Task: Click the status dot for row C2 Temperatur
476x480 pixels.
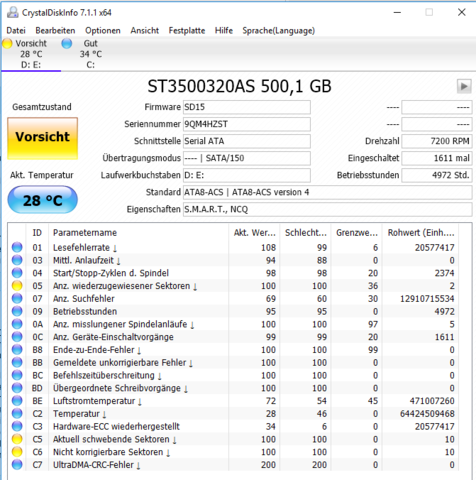Action: click(17, 413)
